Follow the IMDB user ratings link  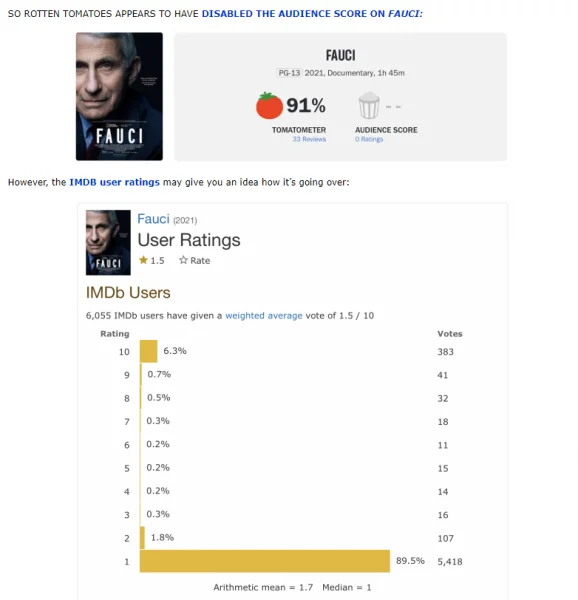[114, 182]
